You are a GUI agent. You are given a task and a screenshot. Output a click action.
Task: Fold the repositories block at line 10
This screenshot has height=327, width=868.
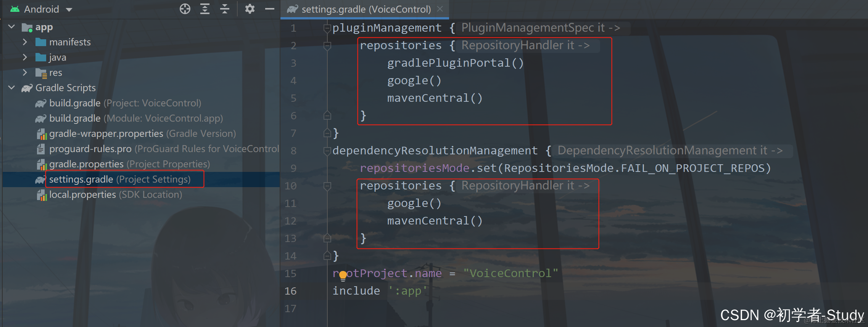(x=327, y=186)
